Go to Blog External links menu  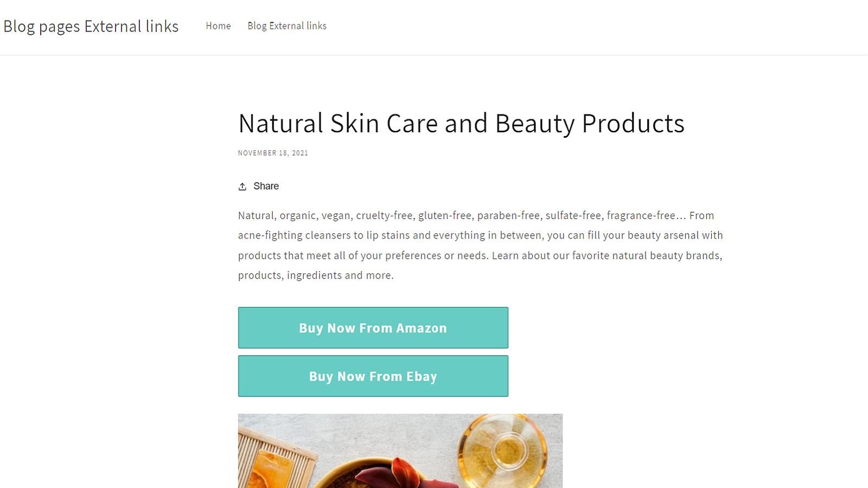287,26
